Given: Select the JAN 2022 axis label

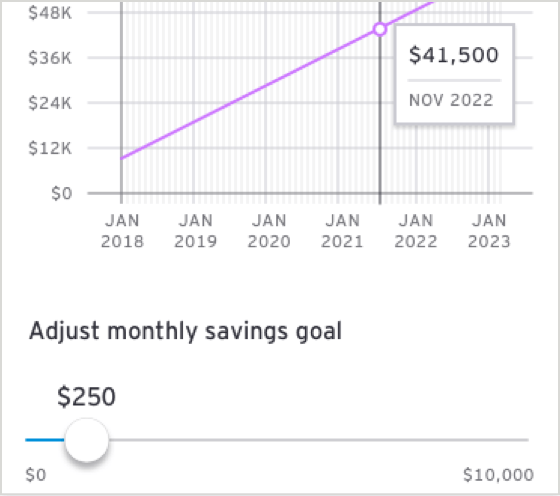Looking at the screenshot, I should coord(416,231).
